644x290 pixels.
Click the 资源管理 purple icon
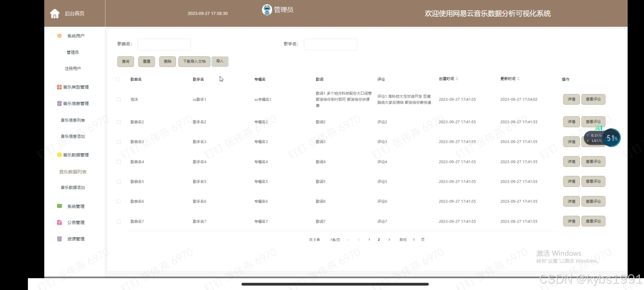[59, 239]
